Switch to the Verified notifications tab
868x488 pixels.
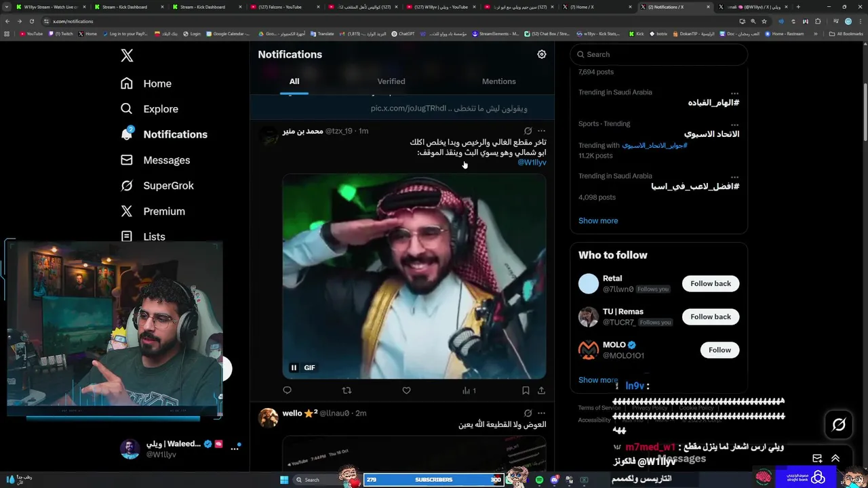391,81
